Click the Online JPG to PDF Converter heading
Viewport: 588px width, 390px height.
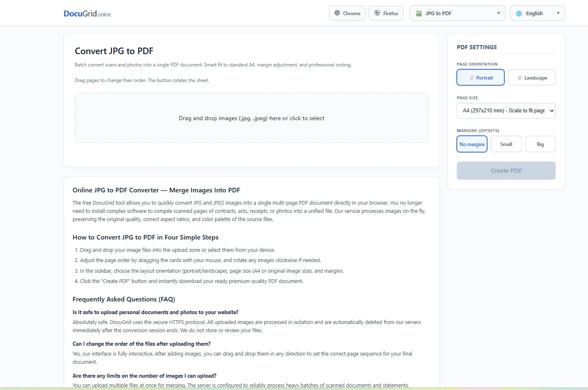pos(156,190)
